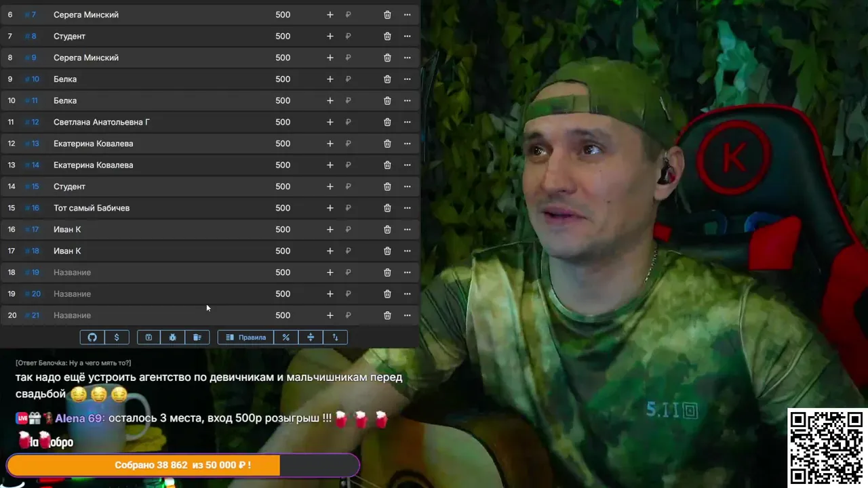Click the plus icon on empty row 18

coord(330,272)
